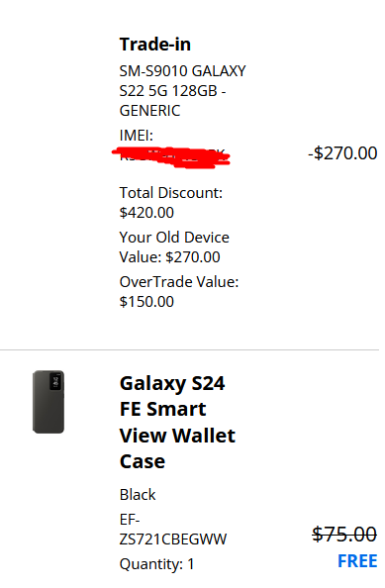Click the OverTrade Value: label

click(179, 281)
